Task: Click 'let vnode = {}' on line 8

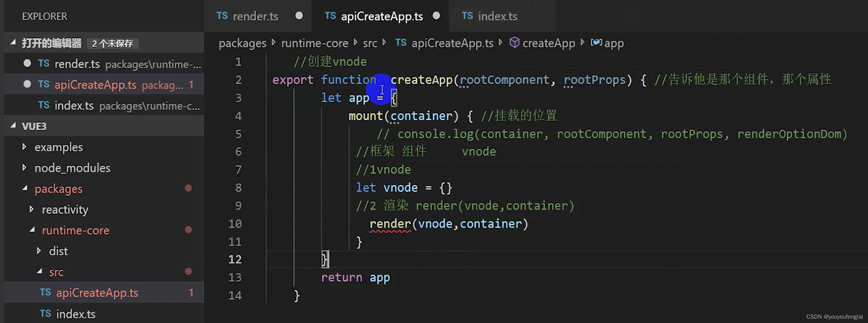Action: (404, 188)
